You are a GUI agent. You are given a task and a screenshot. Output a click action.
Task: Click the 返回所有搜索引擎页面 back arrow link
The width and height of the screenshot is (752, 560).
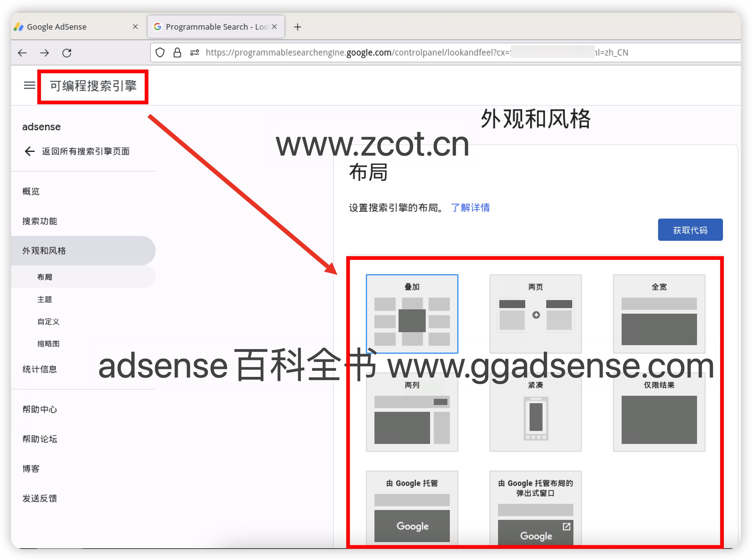tap(77, 151)
